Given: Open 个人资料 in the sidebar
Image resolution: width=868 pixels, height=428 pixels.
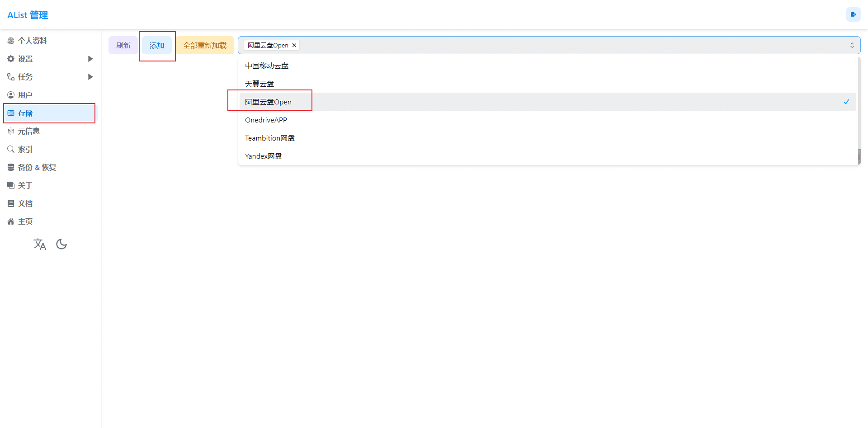Looking at the screenshot, I should tap(51, 41).
